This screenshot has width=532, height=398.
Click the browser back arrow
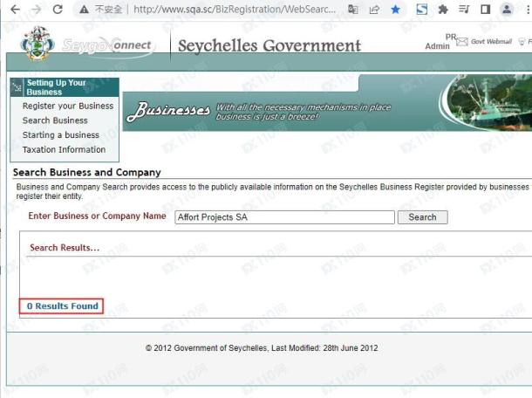[x=15, y=10]
